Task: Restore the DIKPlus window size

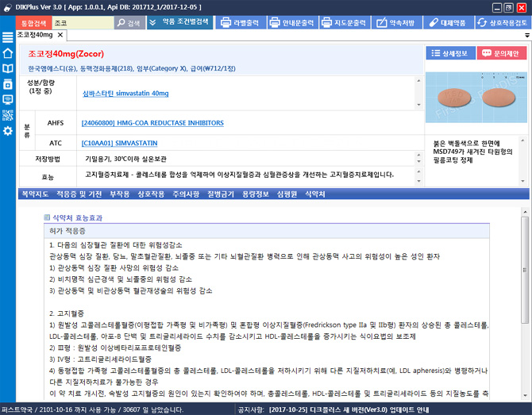Action: (x=509, y=8)
